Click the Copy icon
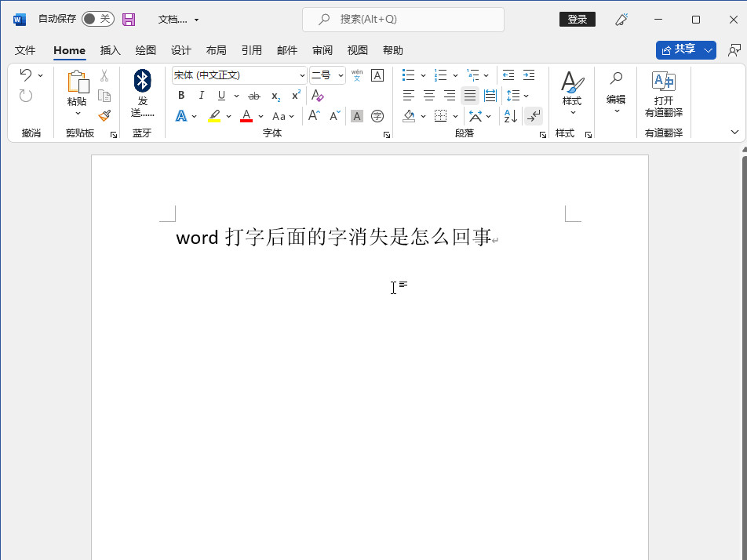The image size is (747, 560). pos(104,96)
